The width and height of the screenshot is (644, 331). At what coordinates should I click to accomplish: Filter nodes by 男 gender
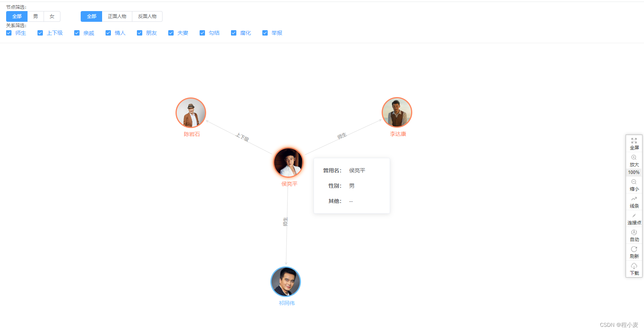[x=36, y=16]
